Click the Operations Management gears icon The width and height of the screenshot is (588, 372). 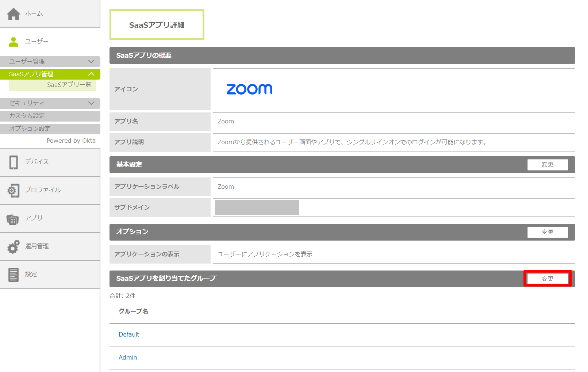coord(14,247)
